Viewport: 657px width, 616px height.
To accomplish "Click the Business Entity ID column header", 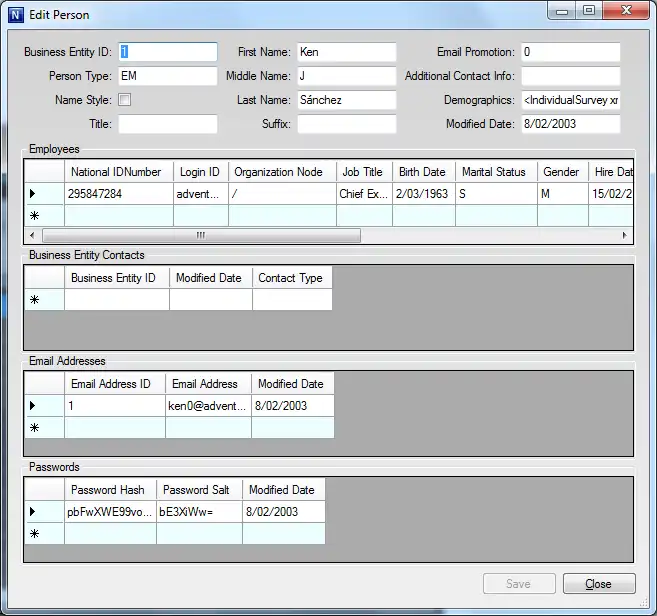I will tap(116, 278).
